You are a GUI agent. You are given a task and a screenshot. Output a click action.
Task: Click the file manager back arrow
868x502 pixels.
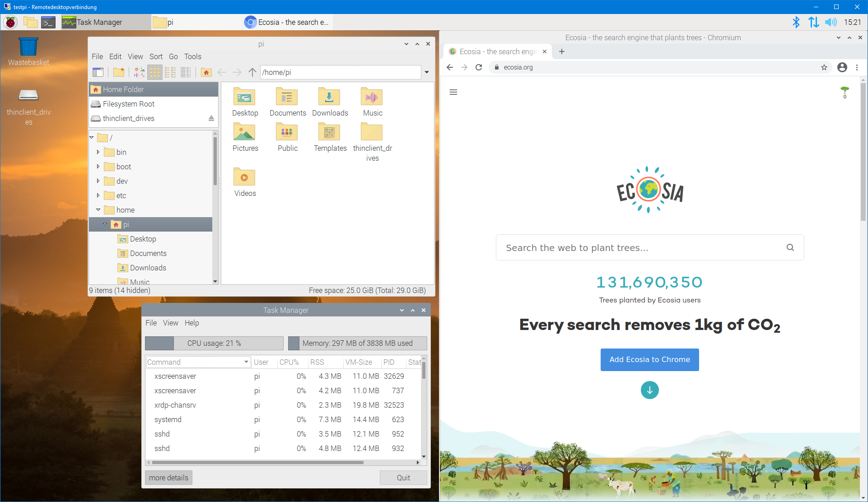pyautogui.click(x=222, y=72)
